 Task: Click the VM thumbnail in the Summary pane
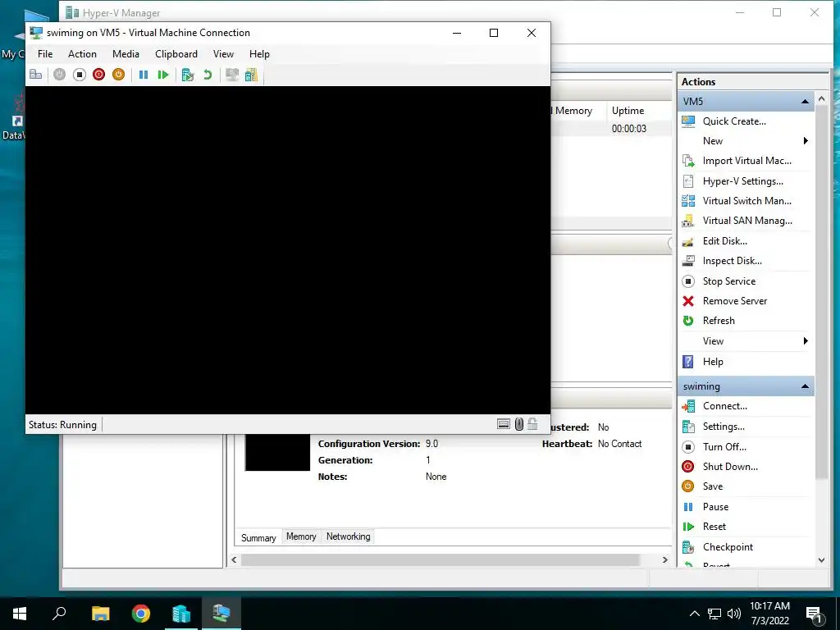pyautogui.click(x=277, y=452)
